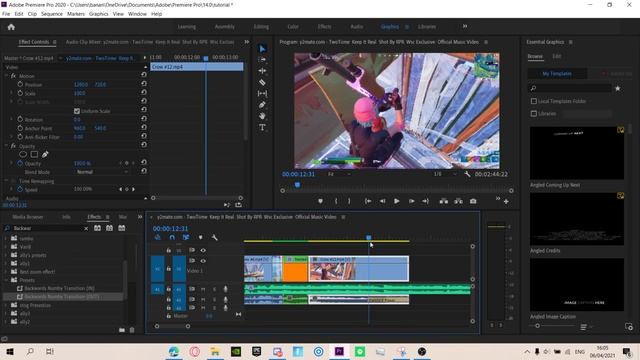Reset the Rotation parameter
This screenshot has height=360, width=640.
pyautogui.click(x=144, y=119)
